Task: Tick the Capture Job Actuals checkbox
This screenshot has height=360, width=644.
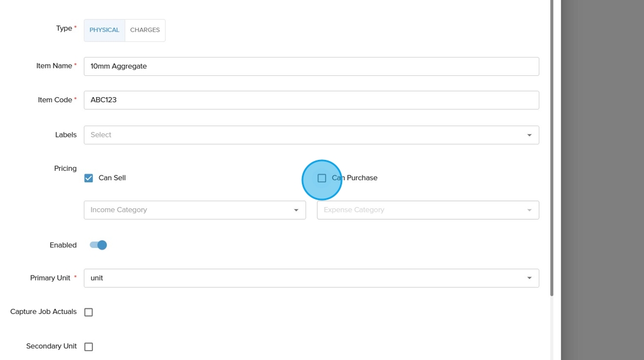Action: [89, 312]
